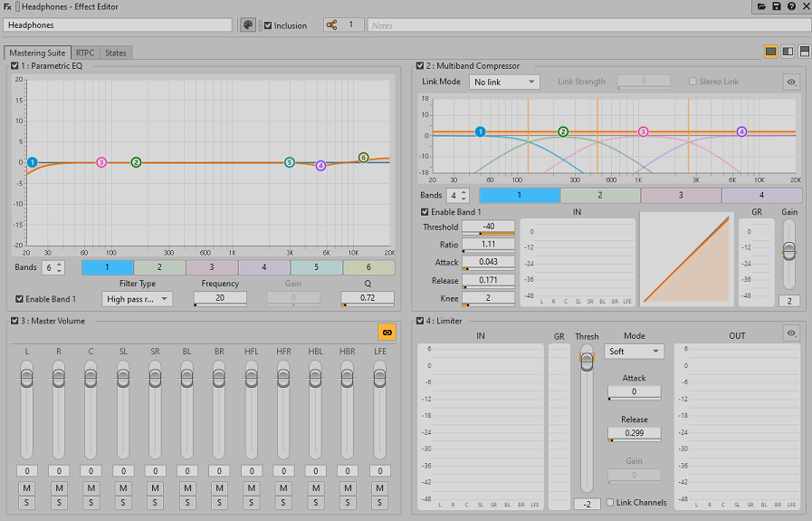Switch to the side-by-side split layout icon
The width and height of the screenshot is (812, 521).
point(788,52)
